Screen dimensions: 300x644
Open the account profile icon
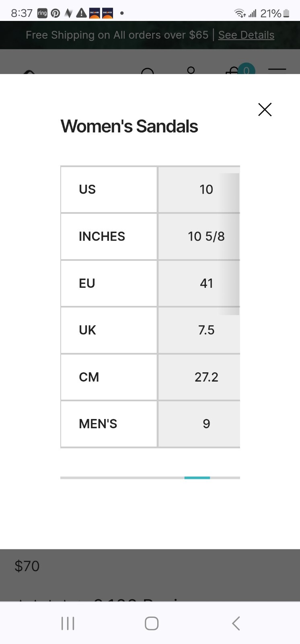click(191, 70)
